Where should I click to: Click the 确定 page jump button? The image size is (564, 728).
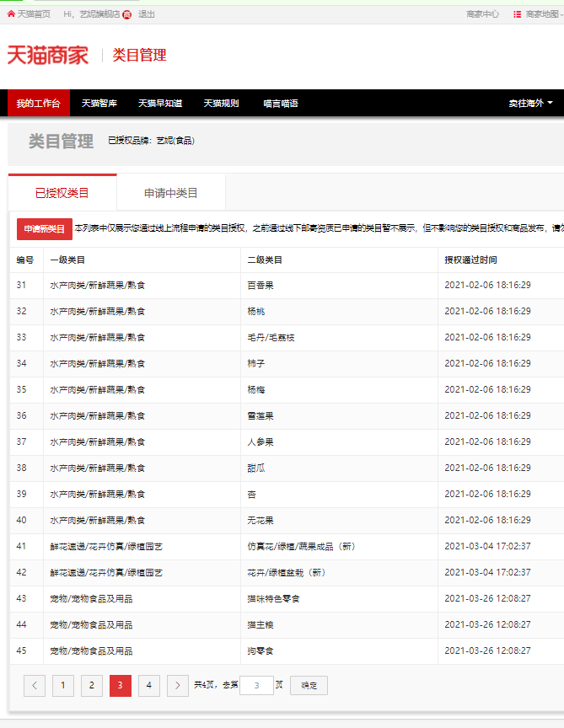[x=309, y=685]
